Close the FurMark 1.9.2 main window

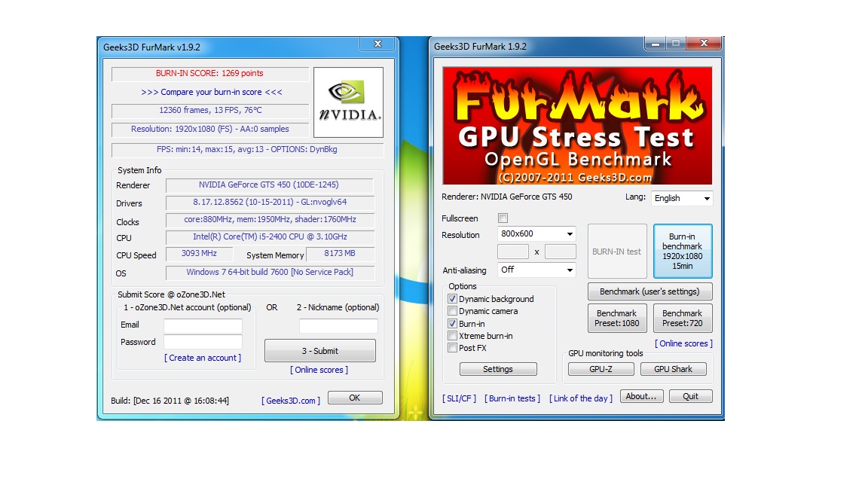[704, 43]
